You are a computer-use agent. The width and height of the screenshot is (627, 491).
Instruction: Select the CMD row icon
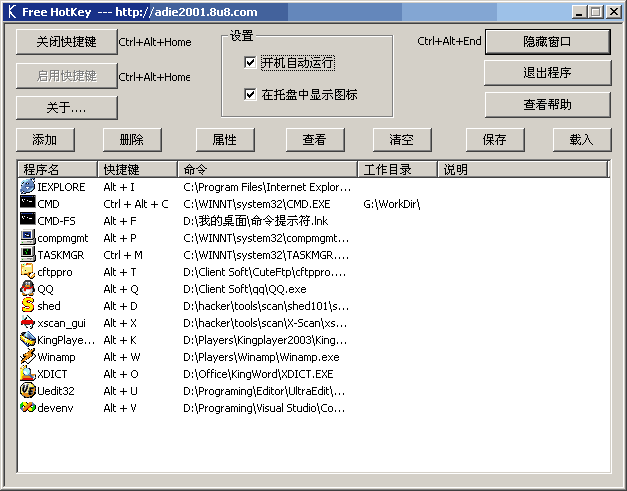[x=28, y=202]
